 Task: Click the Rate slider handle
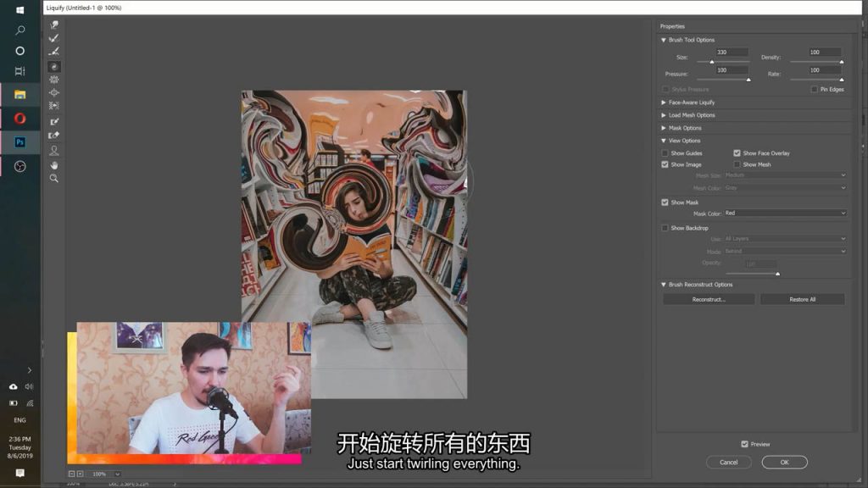(842, 80)
